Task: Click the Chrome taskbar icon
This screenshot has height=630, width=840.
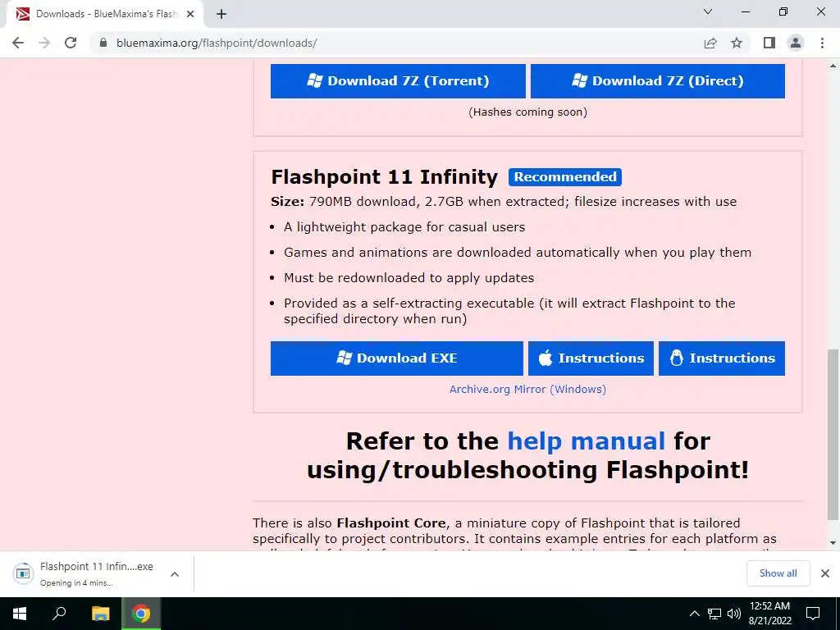Action: point(141,614)
